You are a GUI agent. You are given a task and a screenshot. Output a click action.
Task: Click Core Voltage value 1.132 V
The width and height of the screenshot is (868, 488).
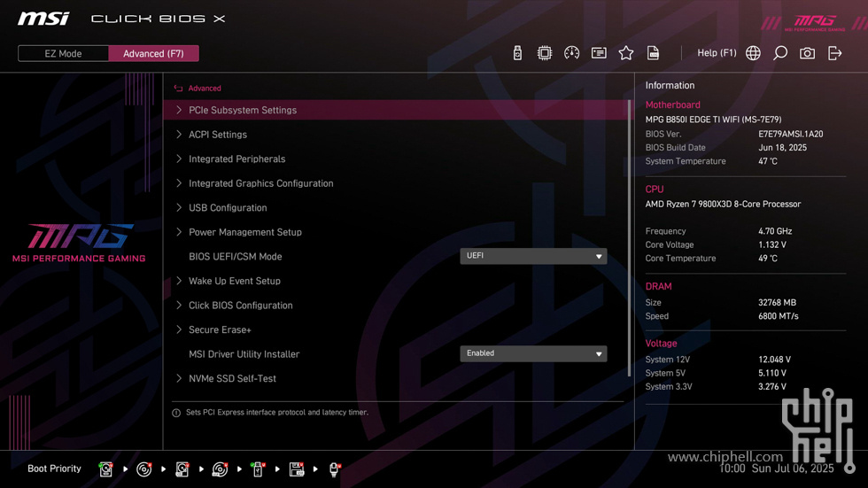pyautogui.click(x=772, y=244)
